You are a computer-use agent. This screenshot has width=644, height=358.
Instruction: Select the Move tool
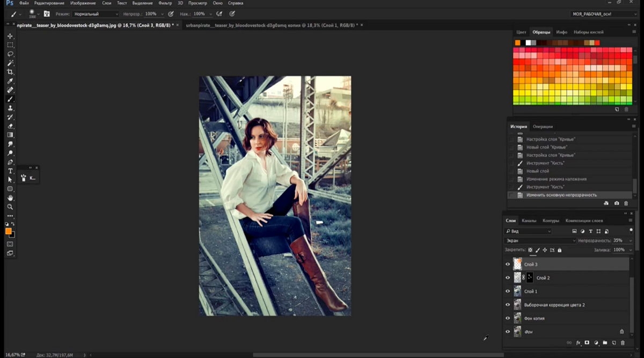[10, 36]
